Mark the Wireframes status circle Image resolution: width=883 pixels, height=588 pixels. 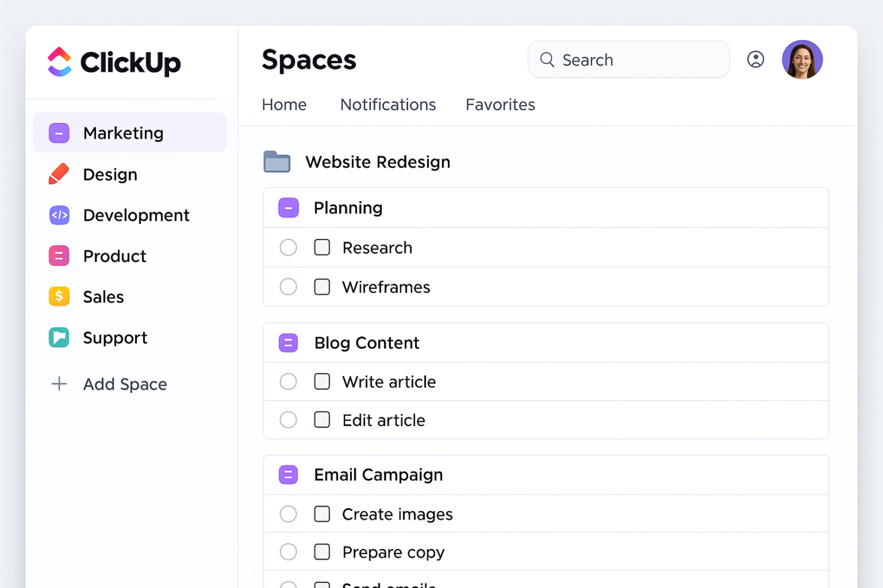tap(288, 287)
